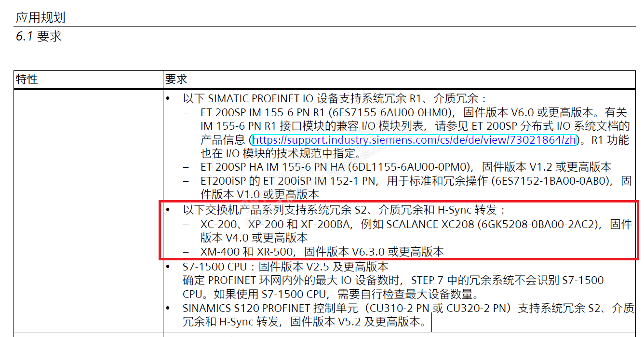Click the order number 6DL1155-6AU00-0PM0
Screen dimensions: 644x337
[408, 167]
